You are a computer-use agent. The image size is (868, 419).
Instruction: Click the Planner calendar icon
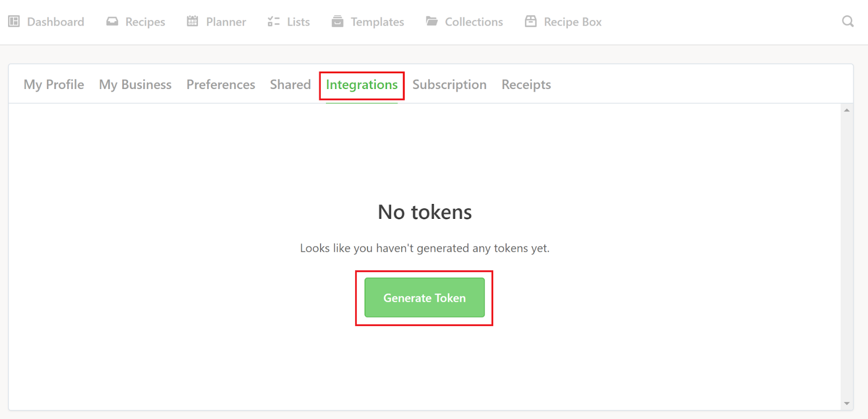(x=193, y=21)
